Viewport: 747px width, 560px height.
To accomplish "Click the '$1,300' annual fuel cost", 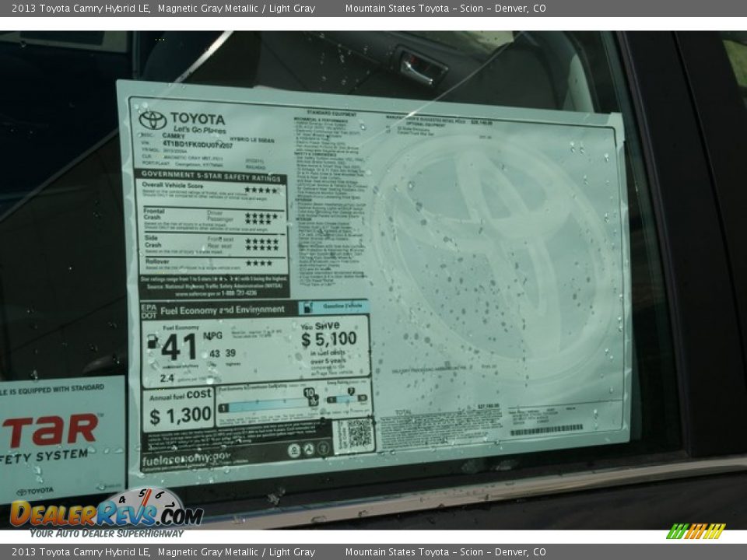I will pos(181,415).
